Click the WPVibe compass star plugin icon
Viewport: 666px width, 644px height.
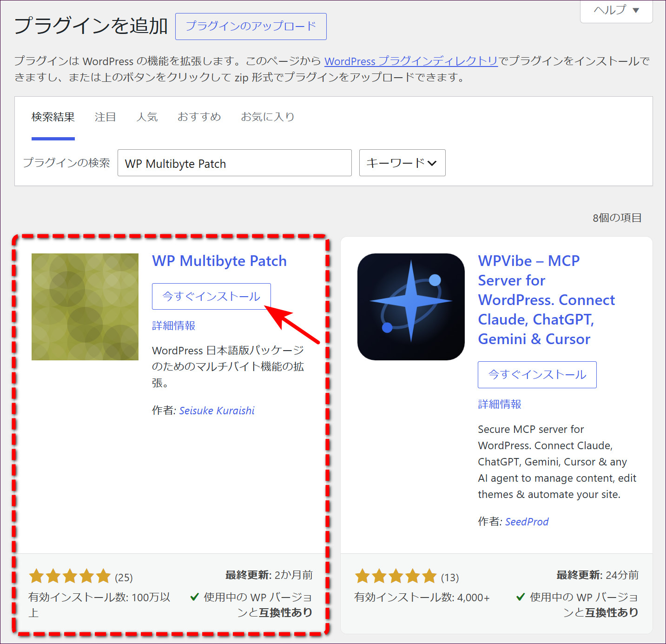click(411, 307)
